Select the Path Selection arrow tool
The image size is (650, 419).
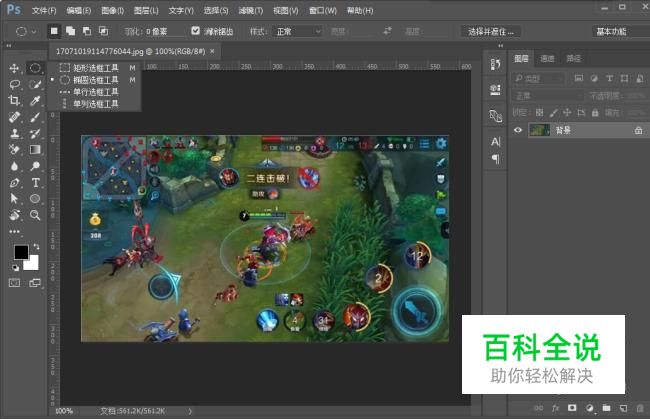click(x=14, y=199)
